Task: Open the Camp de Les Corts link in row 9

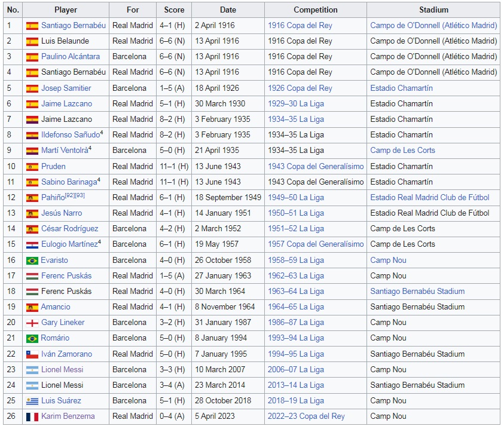Action: 402,151
